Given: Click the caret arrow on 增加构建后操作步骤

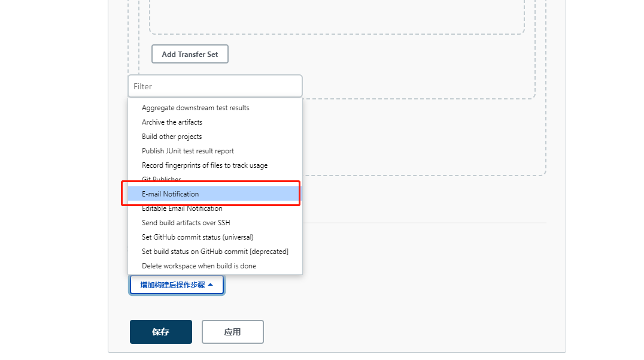Looking at the screenshot, I should point(211,285).
